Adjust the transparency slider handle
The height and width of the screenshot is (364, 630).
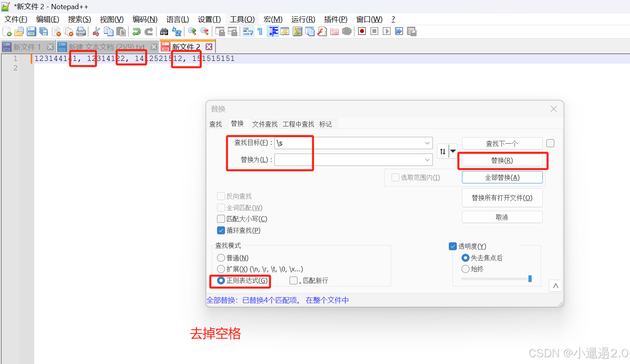(530, 278)
